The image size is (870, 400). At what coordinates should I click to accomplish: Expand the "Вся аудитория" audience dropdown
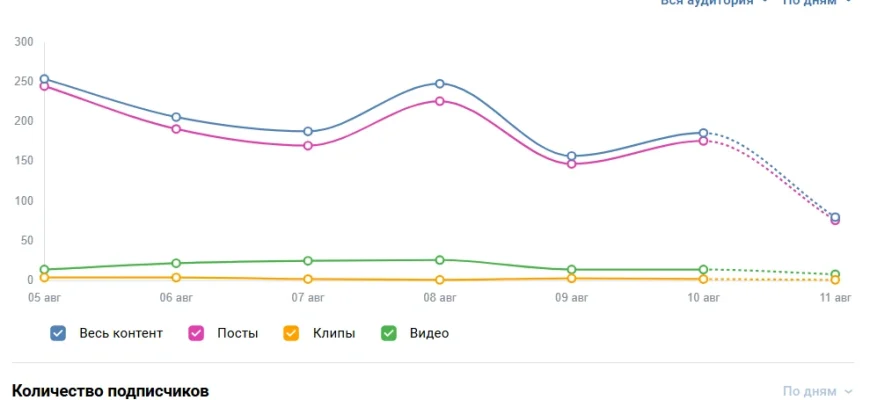(x=714, y=3)
